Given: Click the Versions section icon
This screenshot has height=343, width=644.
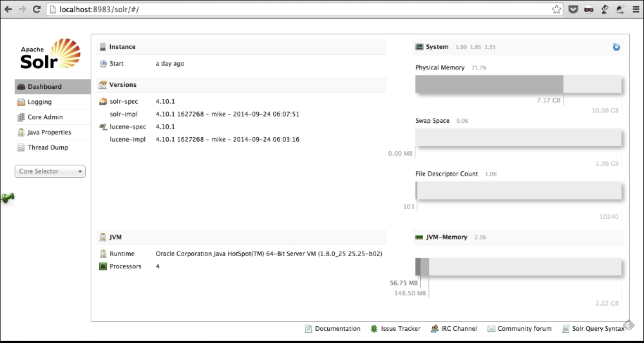Looking at the screenshot, I should (x=102, y=85).
